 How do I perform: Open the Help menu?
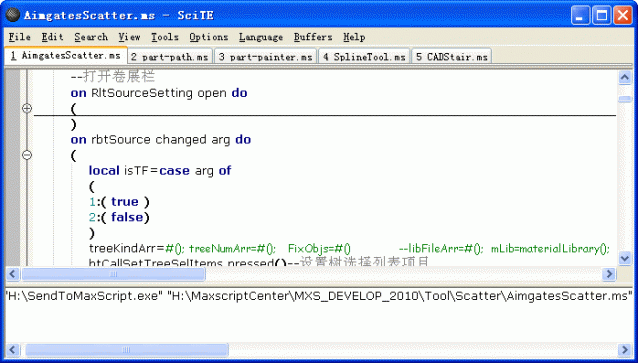(354, 37)
